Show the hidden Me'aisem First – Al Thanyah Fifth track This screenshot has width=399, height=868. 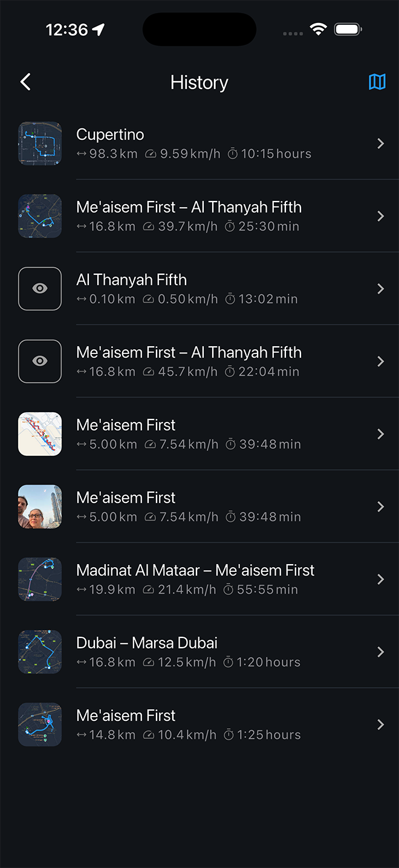39,361
